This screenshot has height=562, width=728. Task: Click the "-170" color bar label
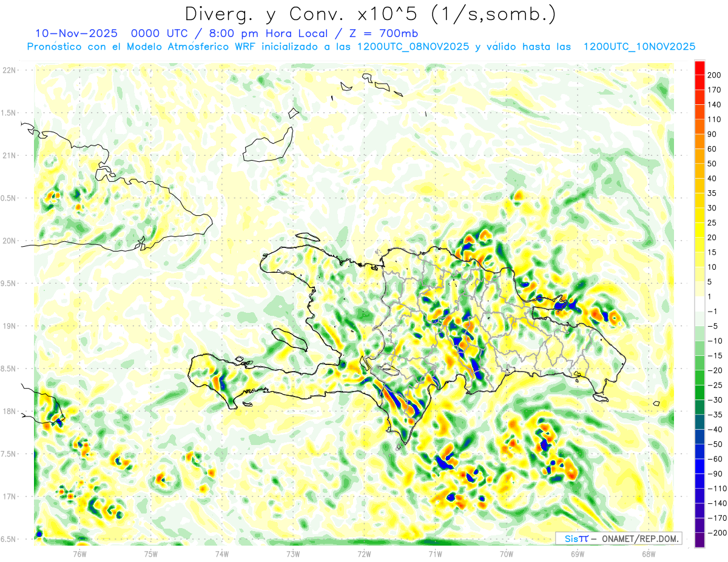point(717,518)
